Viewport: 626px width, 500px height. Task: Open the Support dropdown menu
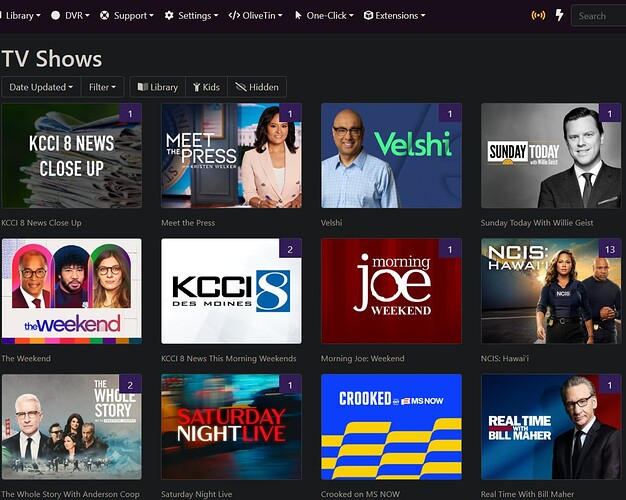127,16
